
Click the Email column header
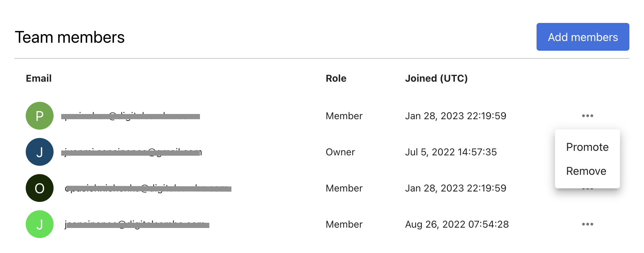[x=39, y=79]
